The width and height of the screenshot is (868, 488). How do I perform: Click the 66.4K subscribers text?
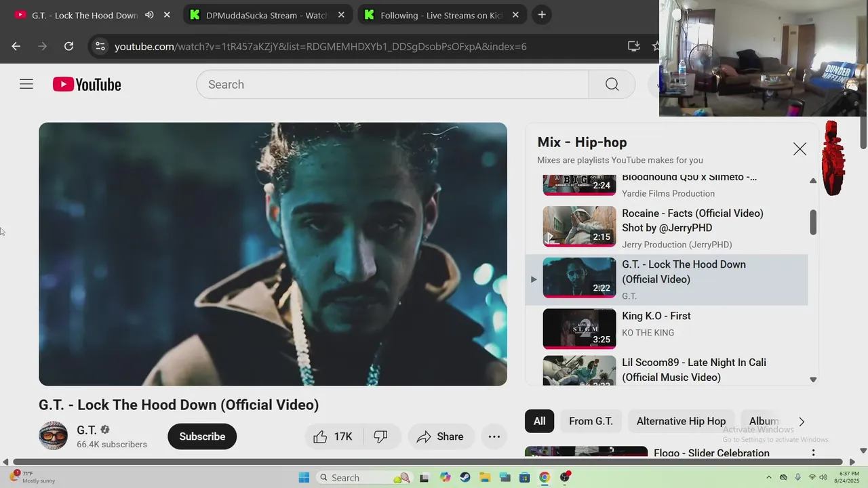pyautogui.click(x=112, y=445)
